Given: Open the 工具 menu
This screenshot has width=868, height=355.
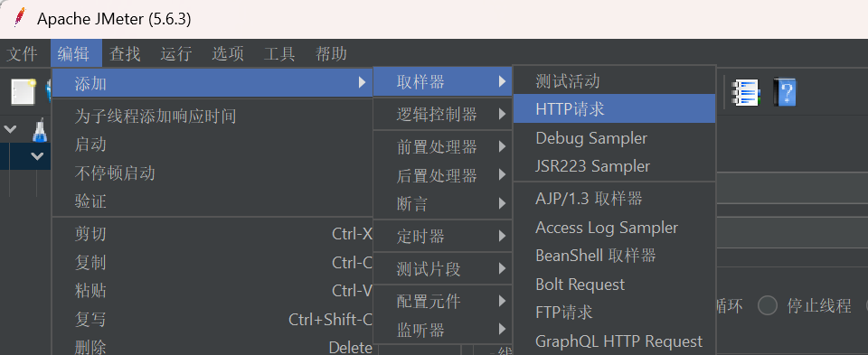Looking at the screenshot, I should [279, 53].
